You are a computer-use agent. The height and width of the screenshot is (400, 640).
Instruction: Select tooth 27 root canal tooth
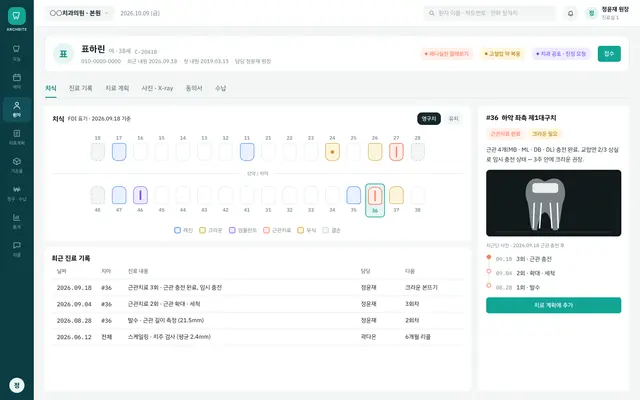click(396, 151)
